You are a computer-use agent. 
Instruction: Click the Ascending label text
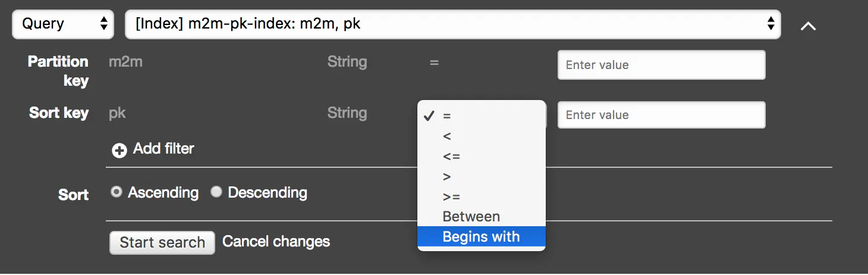click(163, 193)
